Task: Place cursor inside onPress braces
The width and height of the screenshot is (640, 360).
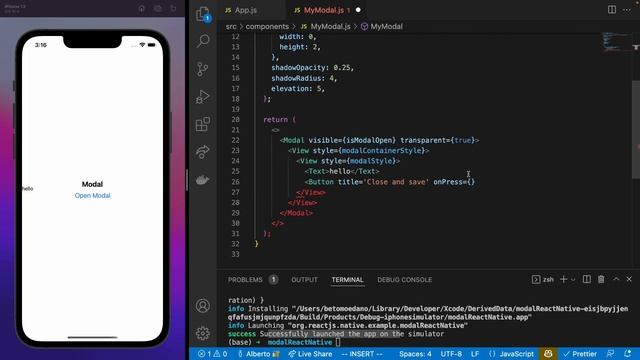Action: 471,182
